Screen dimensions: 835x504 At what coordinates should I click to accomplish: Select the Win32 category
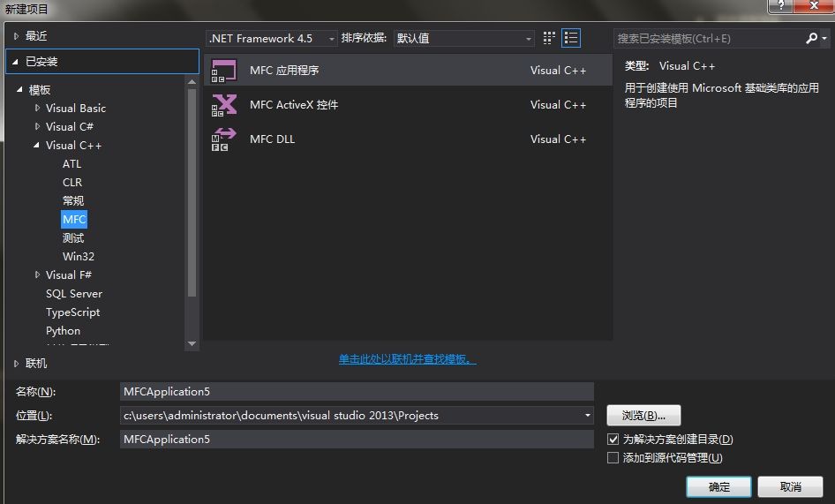tap(79, 257)
